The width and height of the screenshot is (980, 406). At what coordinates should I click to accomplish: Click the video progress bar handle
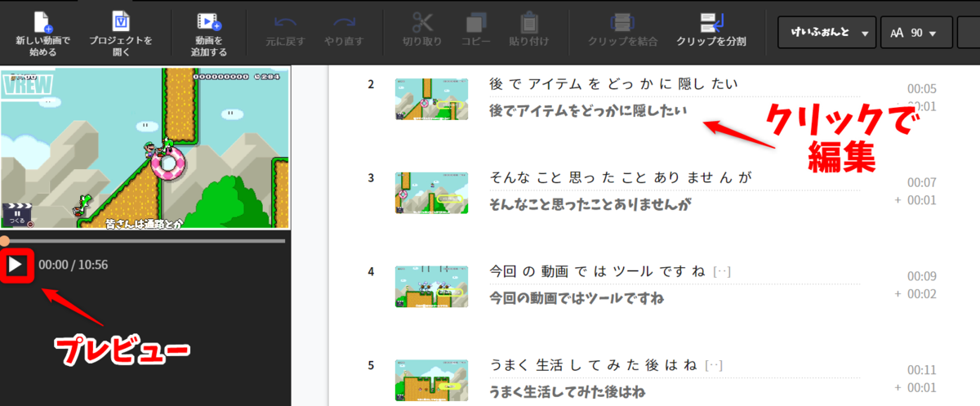coord(5,240)
